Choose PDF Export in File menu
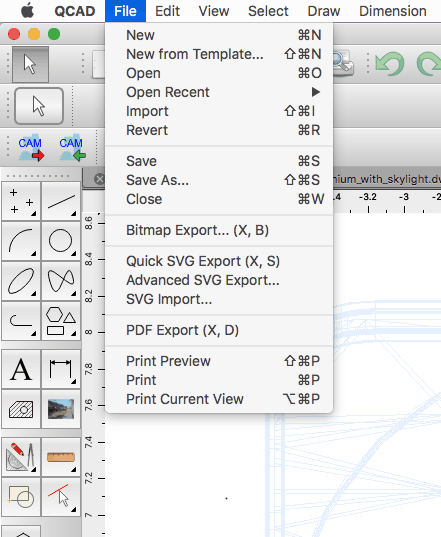441x537 pixels. pos(219,331)
